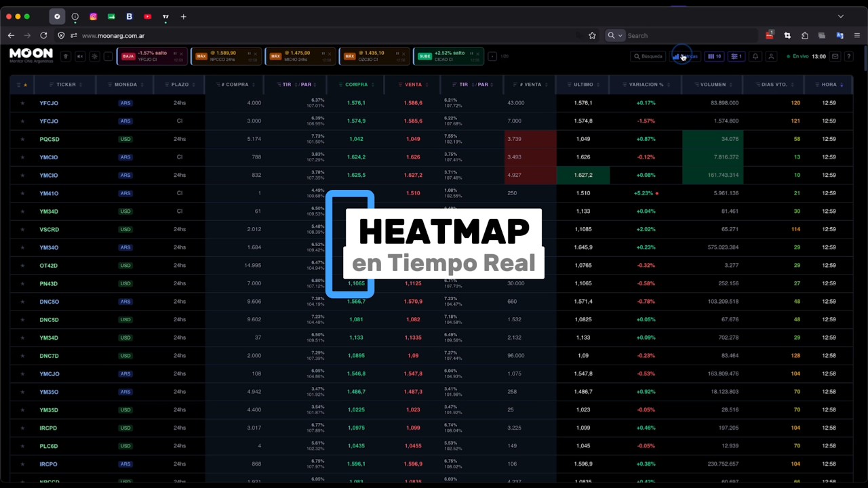Click the MOON Monitor ONs Argentinas logo

click(31, 55)
